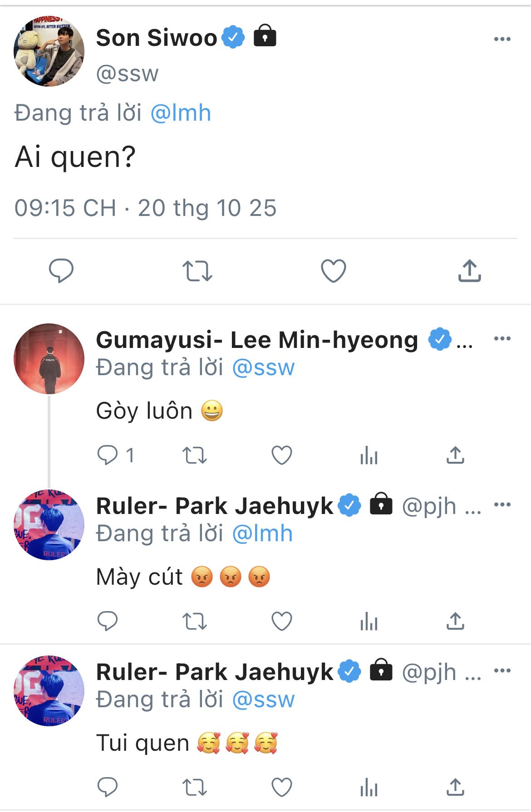
Task: Share Son Siwoo's main tweet
Action: tap(469, 271)
